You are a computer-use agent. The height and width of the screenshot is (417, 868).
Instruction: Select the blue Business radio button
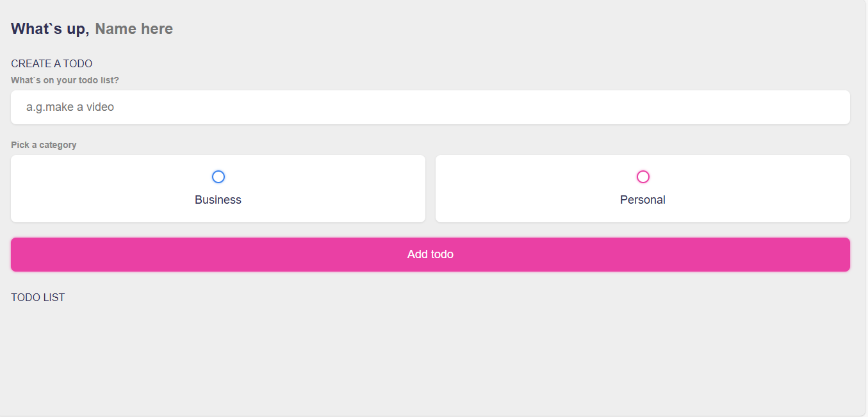click(218, 177)
